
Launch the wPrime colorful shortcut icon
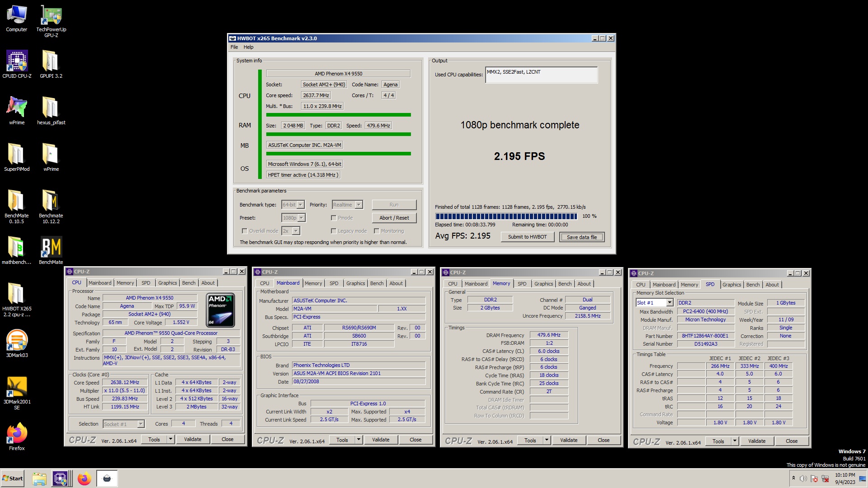coord(17,111)
